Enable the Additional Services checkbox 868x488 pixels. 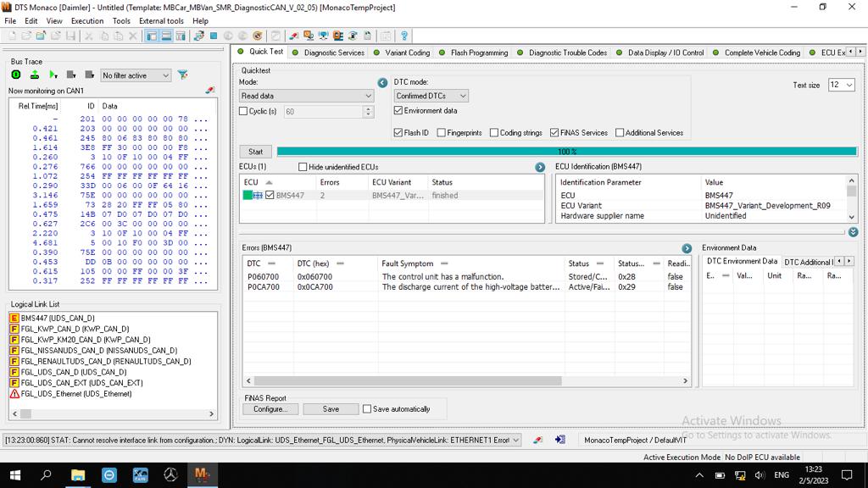pos(620,133)
